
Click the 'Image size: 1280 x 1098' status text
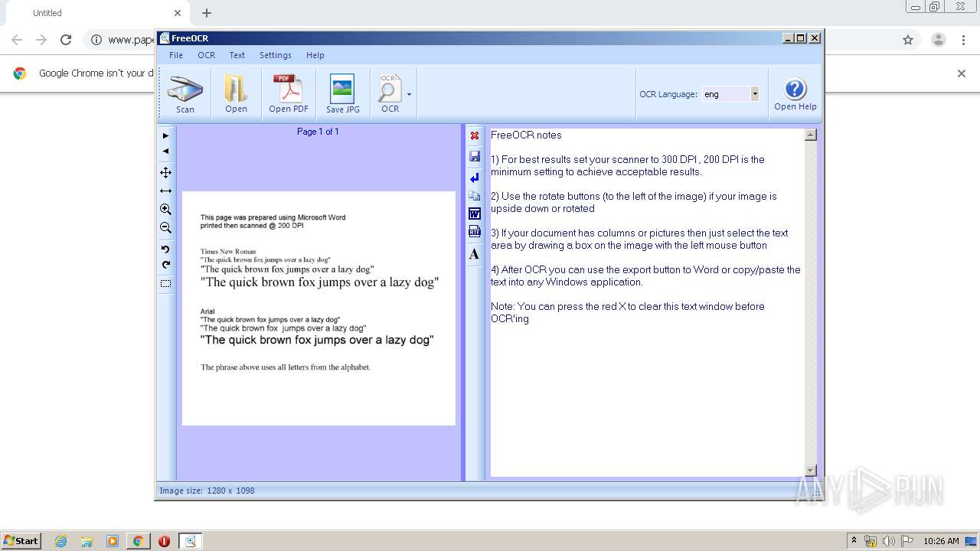[207, 491]
